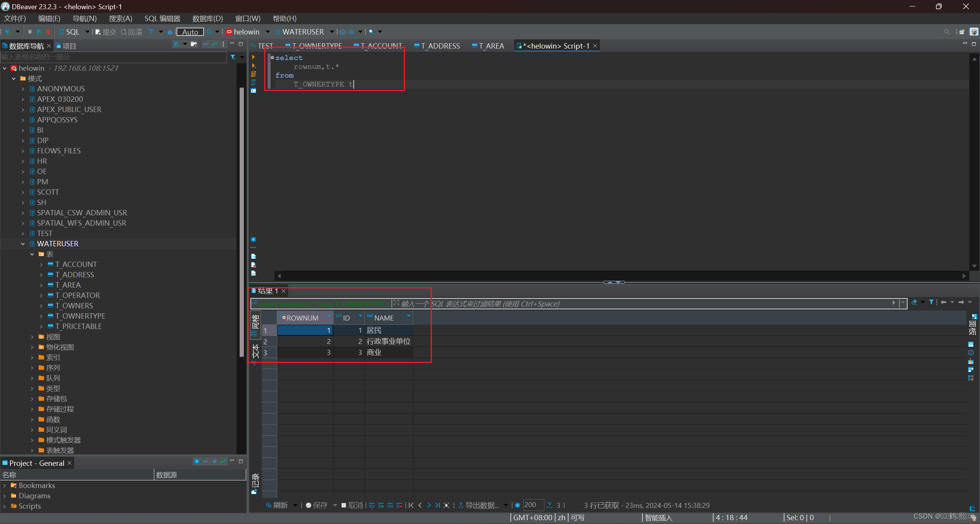
Task: Click the transaction log clock icon
Action: pyautogui.click(x=209, y=32)
